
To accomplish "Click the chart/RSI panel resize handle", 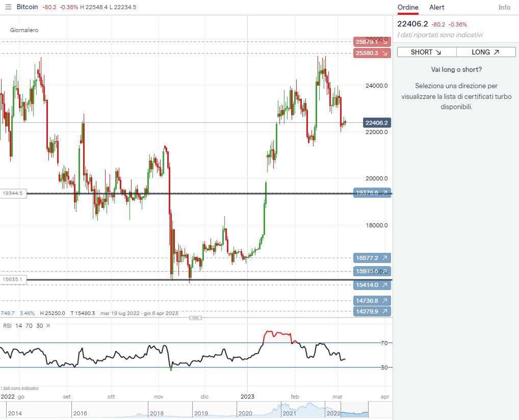I will click(196, 318).
